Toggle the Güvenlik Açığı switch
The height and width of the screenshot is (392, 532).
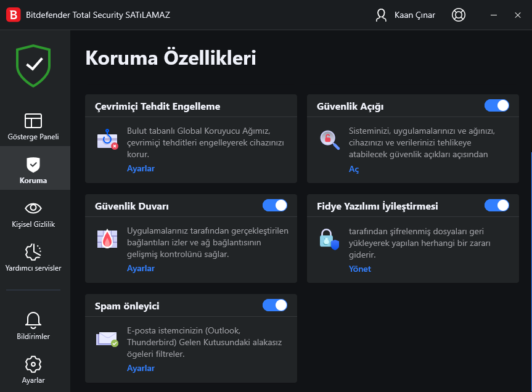(x=497, y=105)
